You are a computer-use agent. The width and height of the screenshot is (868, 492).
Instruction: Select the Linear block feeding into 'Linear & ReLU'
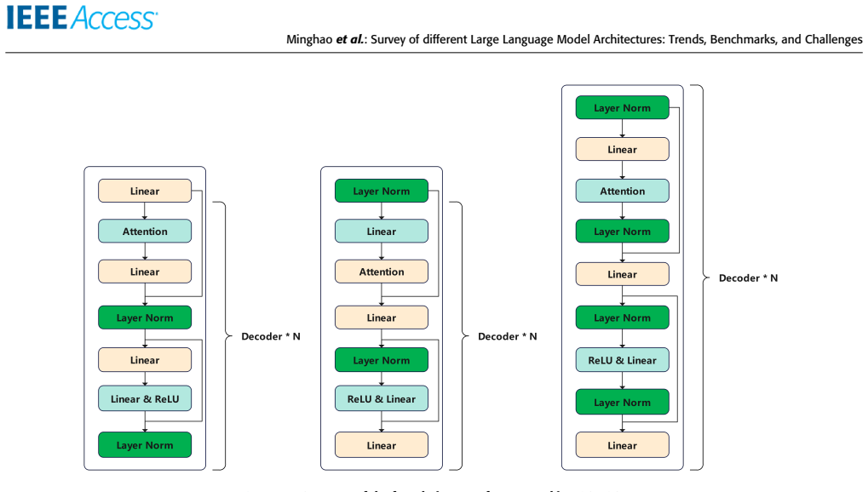click(x=145, y=360)
